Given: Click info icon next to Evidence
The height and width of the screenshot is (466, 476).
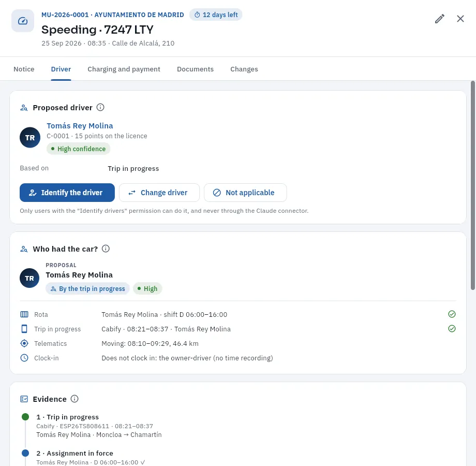Looking at the screenshot, I should 75,399.
